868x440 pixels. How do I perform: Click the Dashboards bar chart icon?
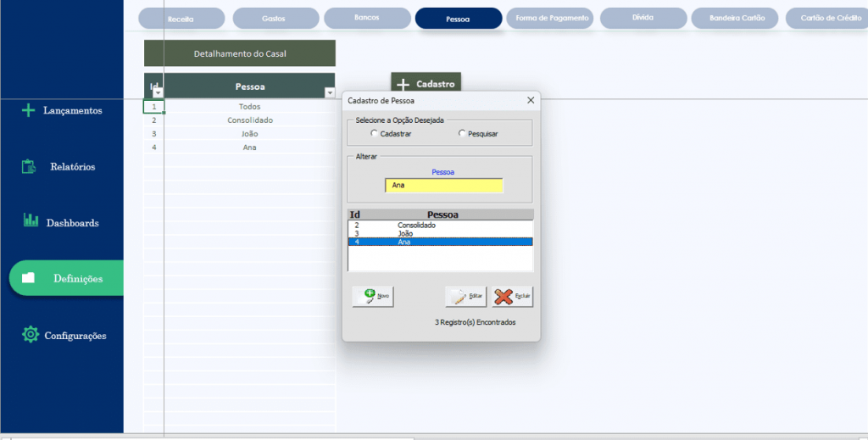[31, 220]
